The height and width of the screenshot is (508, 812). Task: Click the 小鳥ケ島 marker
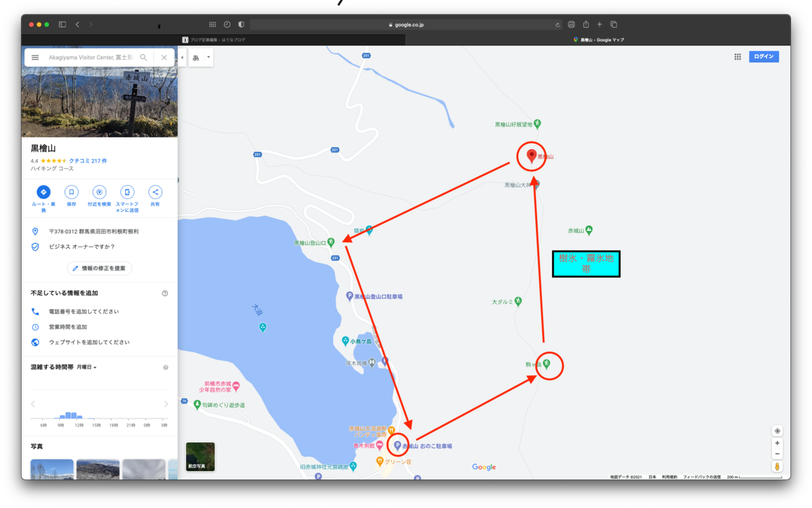click(345, 341)
